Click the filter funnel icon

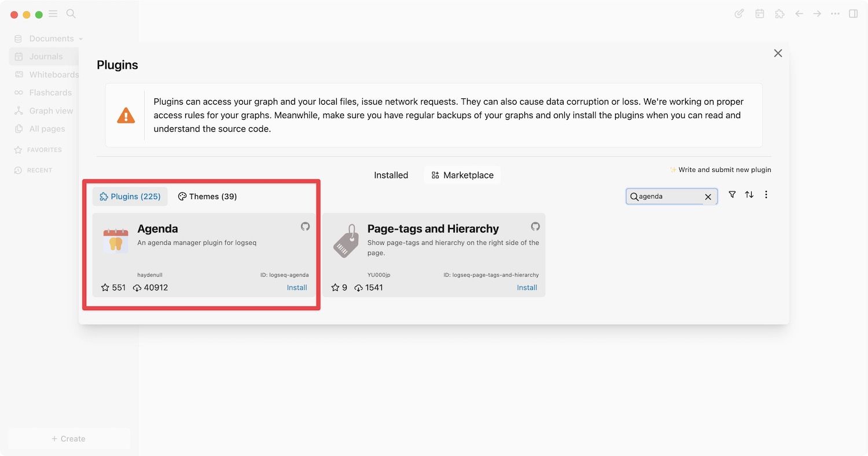point(732,195)
